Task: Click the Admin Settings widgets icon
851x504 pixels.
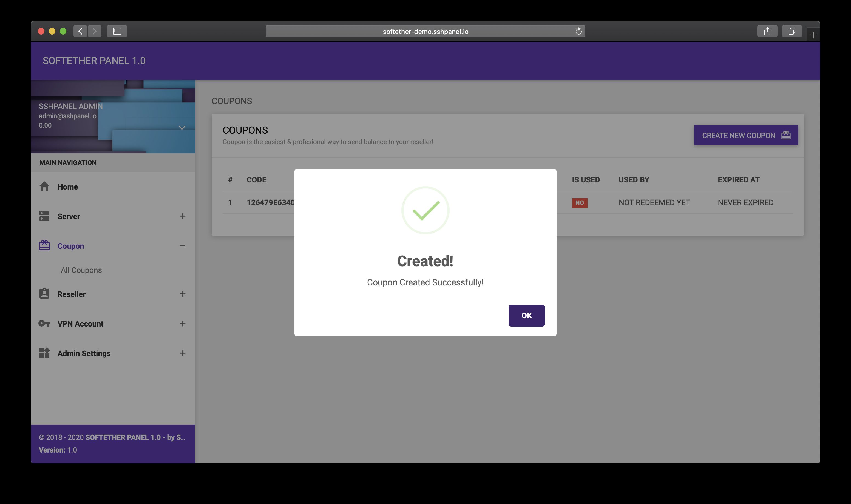Action: tap(44, 353)
